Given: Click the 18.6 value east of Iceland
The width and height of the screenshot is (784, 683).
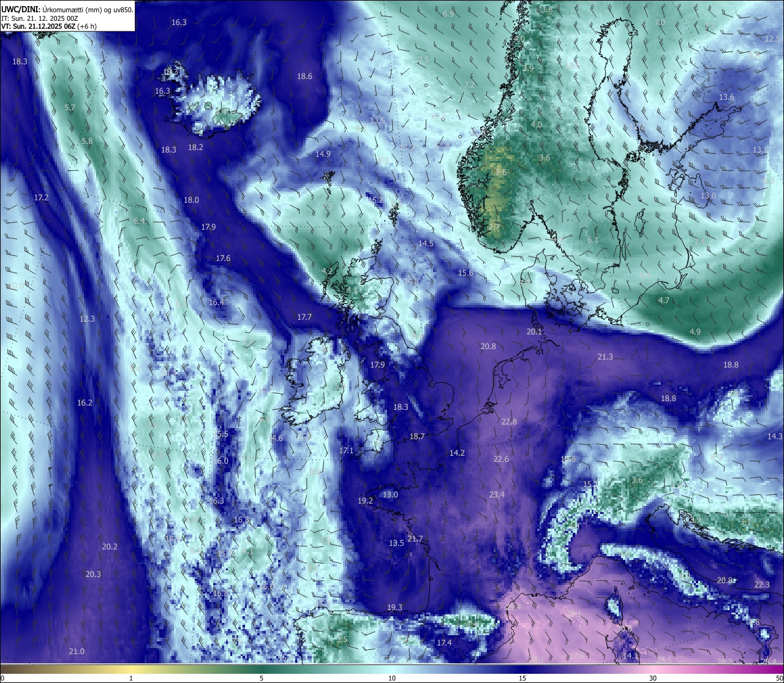Looking at the screenshot, I should pyautogui.click(x=304, y=77).
